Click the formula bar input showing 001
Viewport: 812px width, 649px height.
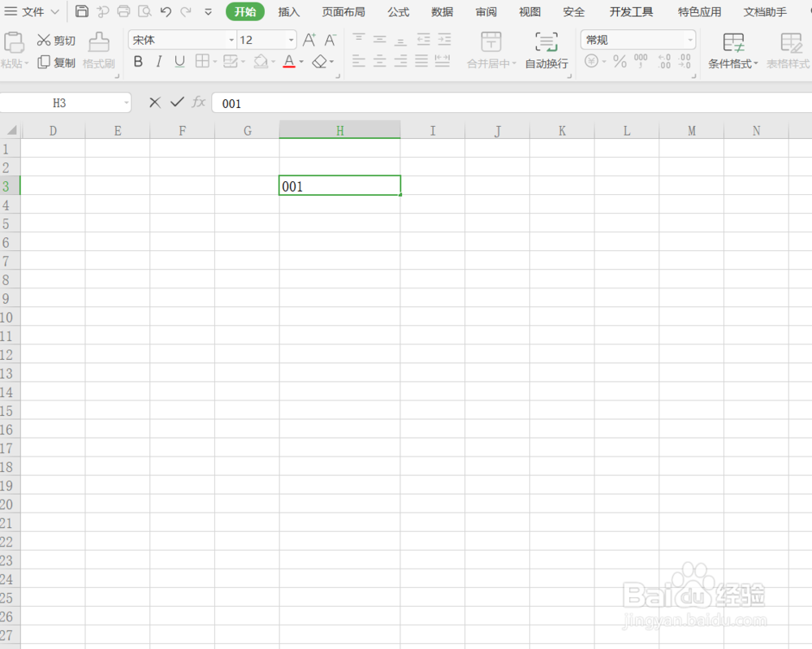pyautogui.click(x=512, y=103)
